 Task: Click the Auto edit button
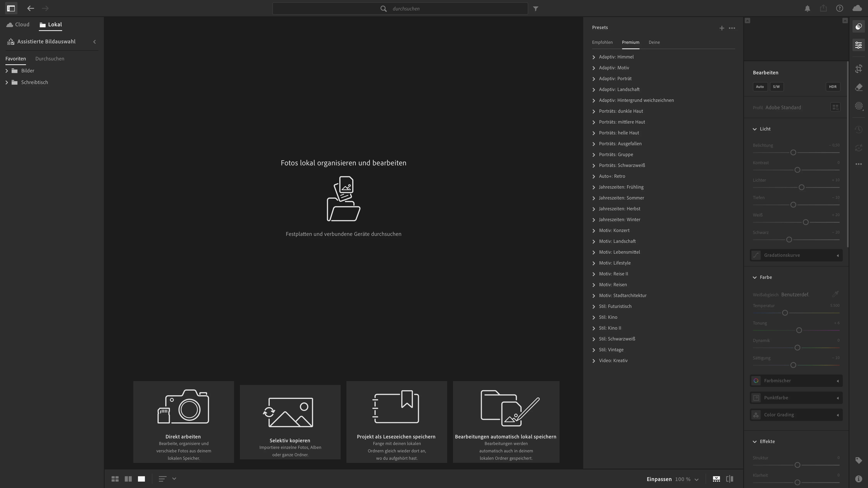click(x=760, y=87)
